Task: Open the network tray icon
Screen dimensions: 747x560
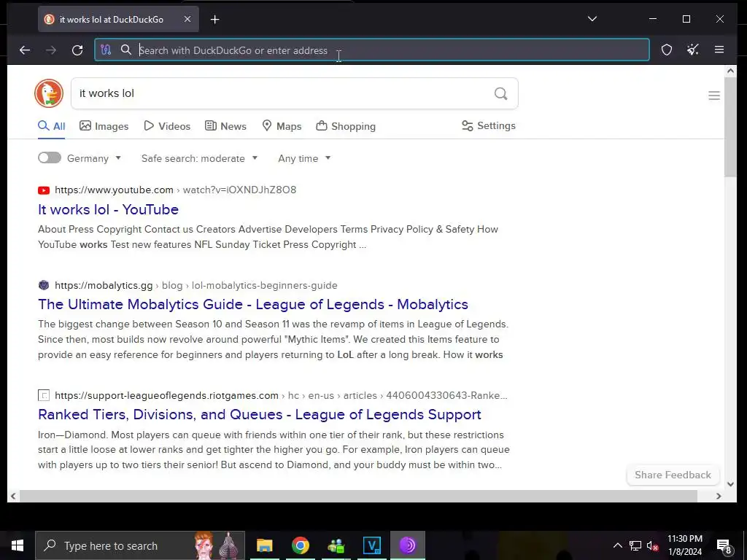Action: point(635,545)
